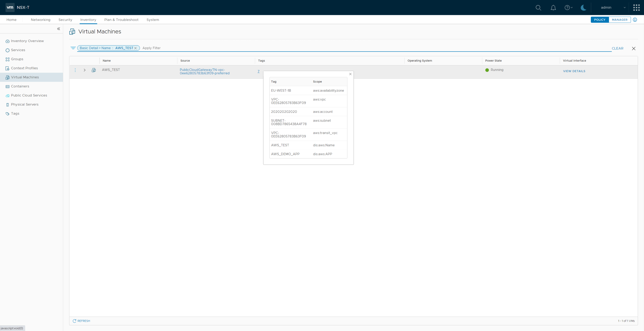Click the SUBNET-008BD7865438A4F78 tag
The width and height of the screenshot is (644, 331).
tap(289, 122)
